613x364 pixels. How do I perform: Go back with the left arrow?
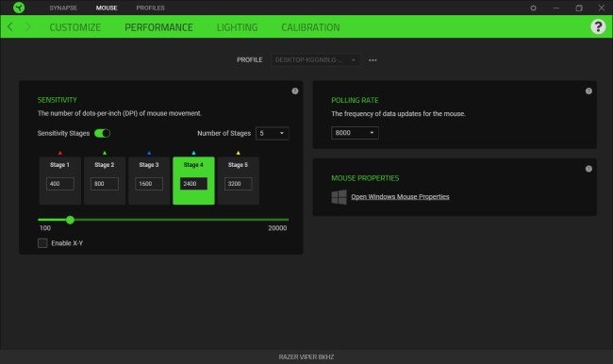(9, 26)
